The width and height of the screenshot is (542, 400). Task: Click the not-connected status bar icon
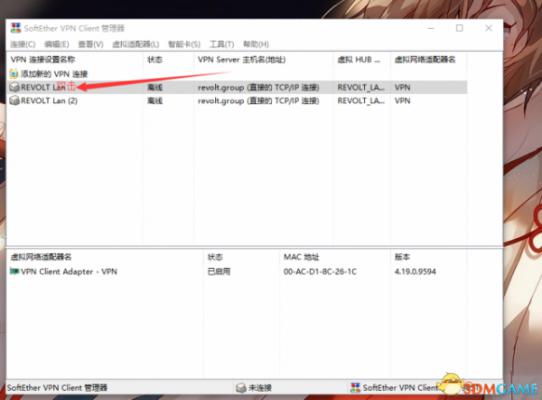(x=241, y=388)
